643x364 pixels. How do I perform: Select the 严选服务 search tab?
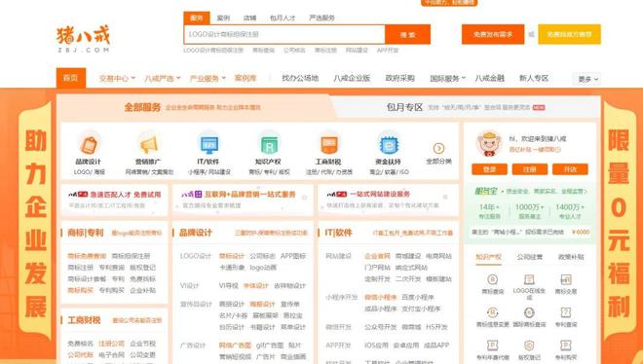click(x=321, y=18)
